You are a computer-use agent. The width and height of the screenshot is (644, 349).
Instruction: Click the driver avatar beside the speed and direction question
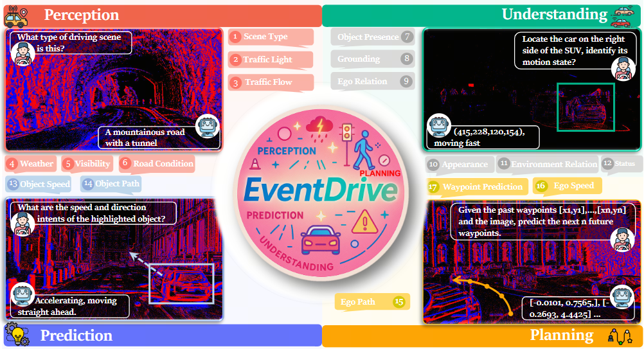coord(22,224)
